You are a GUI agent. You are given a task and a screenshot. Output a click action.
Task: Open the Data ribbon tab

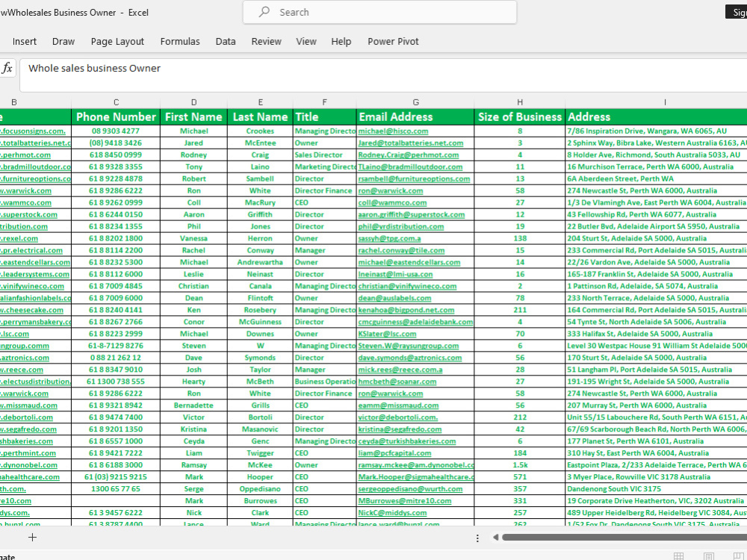226,41
